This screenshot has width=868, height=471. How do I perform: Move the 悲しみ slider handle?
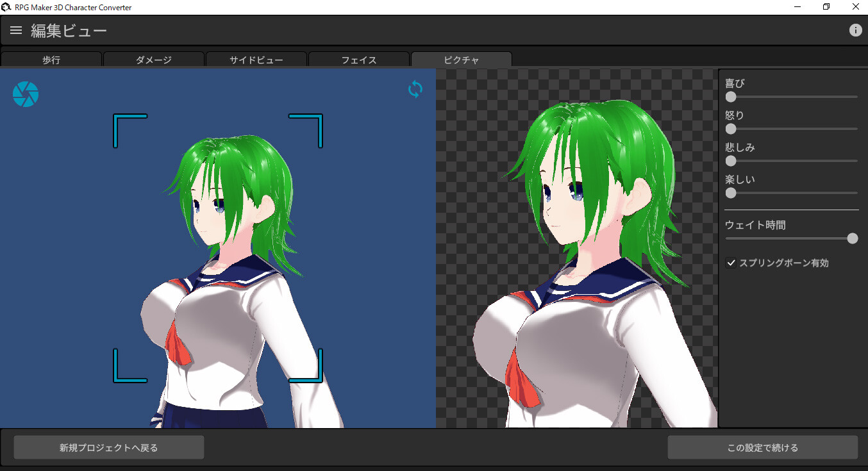pos(730,161)
